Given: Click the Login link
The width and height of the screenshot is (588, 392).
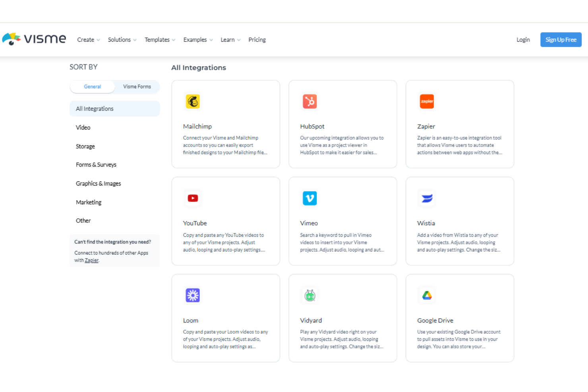Looking at the screenshot, I should tap(523, 40).
